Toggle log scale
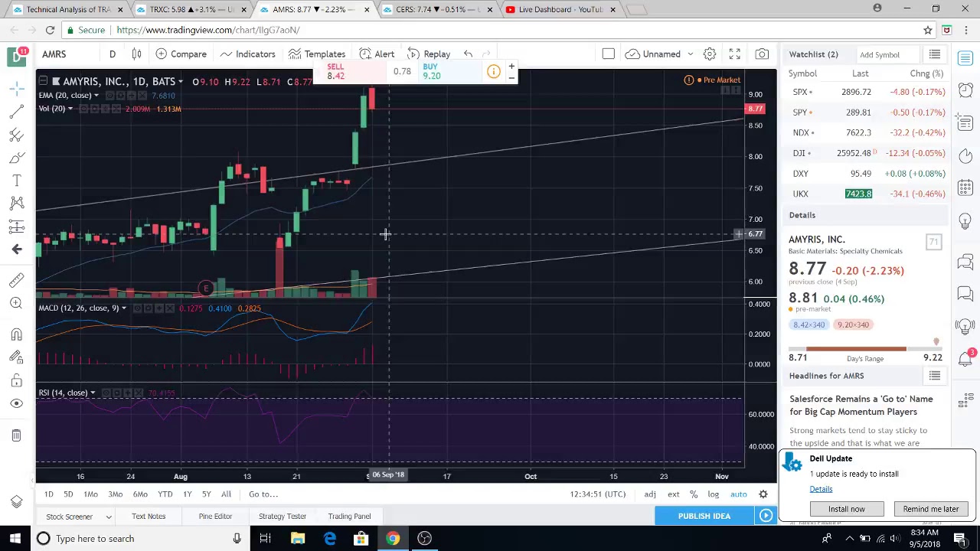Image resolution: width=980 pixels, height=551 pixels. click(x=713, y=494)
